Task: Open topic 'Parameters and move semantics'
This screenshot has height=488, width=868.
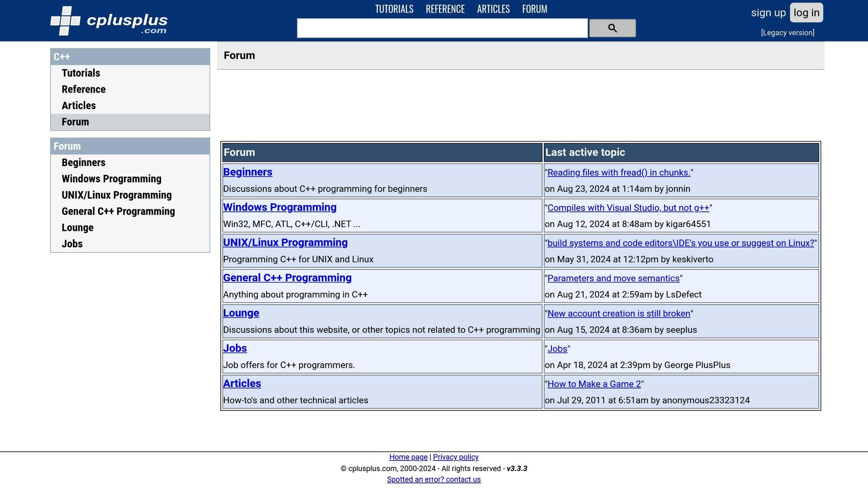Action: coord(613,278)
